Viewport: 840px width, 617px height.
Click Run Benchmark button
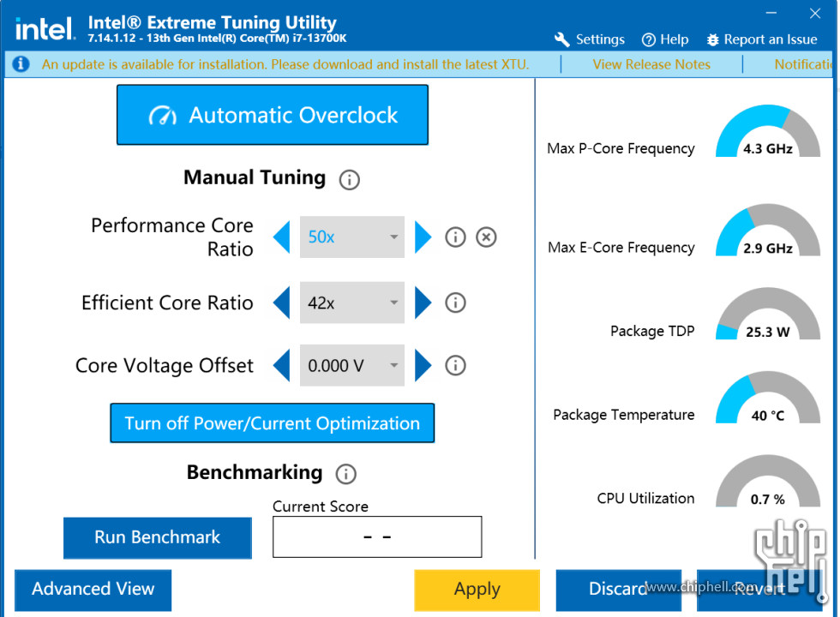[158, 537]
